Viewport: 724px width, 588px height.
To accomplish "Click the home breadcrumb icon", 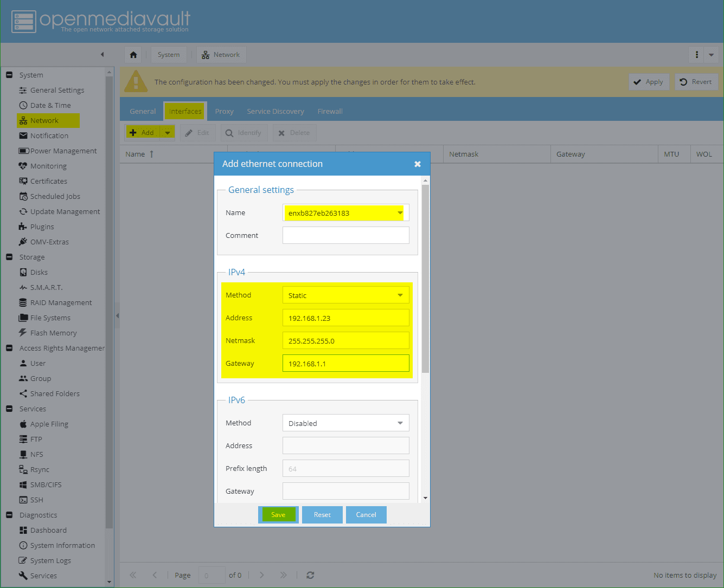I will (133, 54).
